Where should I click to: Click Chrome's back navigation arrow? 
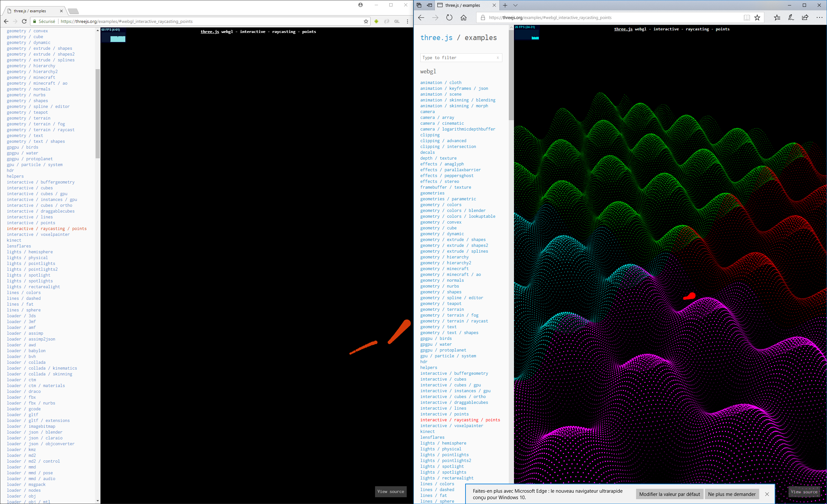[x=6, y=21]
